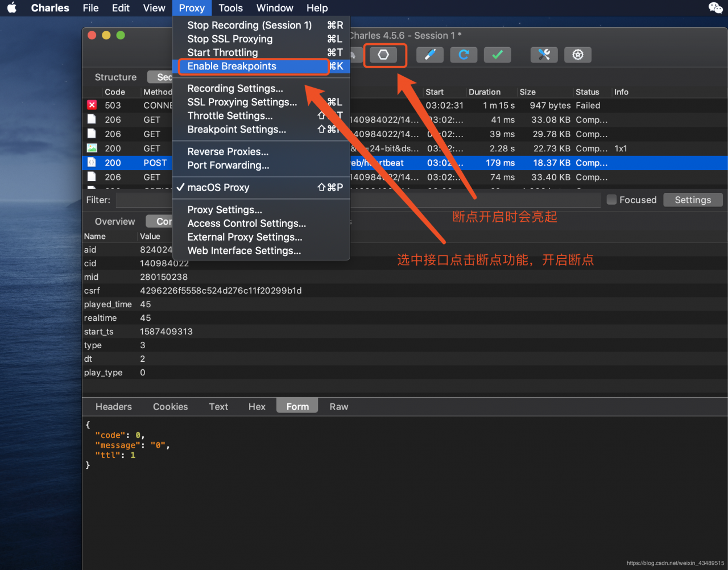
Task: Select Enable Breakpoints in the Proxy menu
Action: coord(261,66)
